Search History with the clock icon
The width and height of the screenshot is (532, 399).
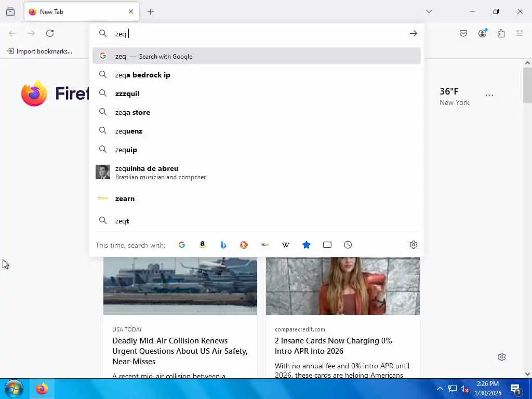click(348, 245)
